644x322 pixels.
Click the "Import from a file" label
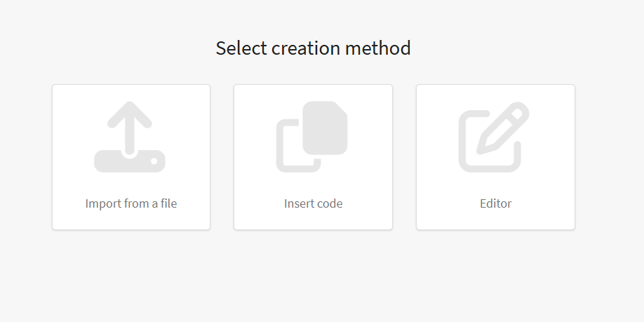click(131, 203)
